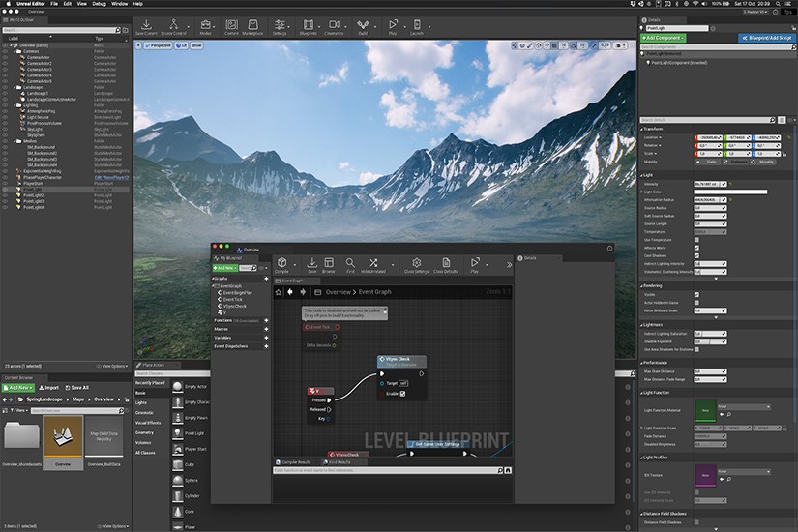Image resolution: width=798 pixels, height=532 pixels.
Task: Click Save Current in main toolbar
Action: pos(146,27)
